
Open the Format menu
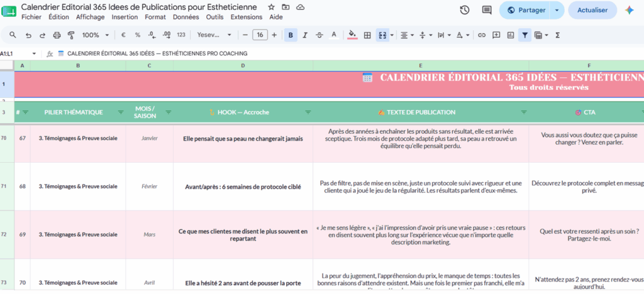(x=155, y=17)
